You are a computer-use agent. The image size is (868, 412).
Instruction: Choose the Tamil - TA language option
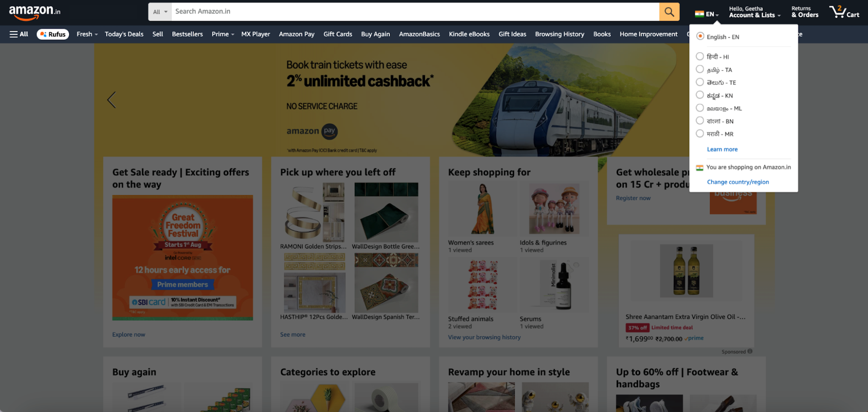click(719, 70)
